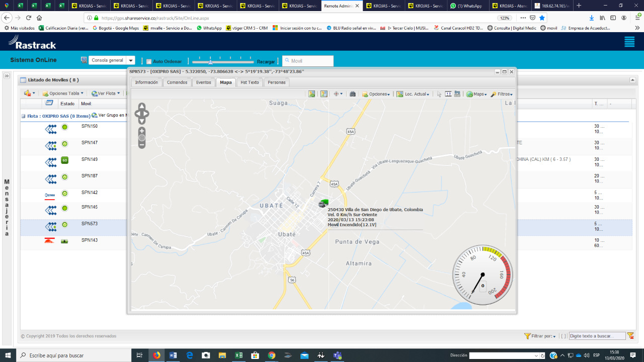Open the sound alert dropdown icon
644x362 pixels.
[x=29, y=93]
